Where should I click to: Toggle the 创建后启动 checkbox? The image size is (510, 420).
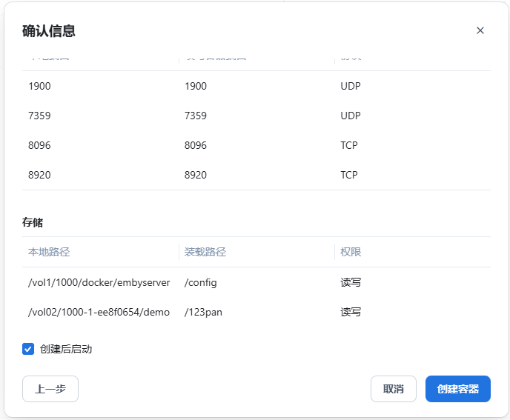click(x=28, y=349)
